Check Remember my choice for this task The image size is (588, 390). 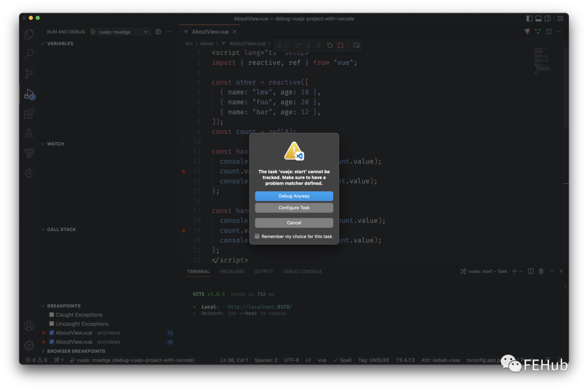[x=257, y=236]
